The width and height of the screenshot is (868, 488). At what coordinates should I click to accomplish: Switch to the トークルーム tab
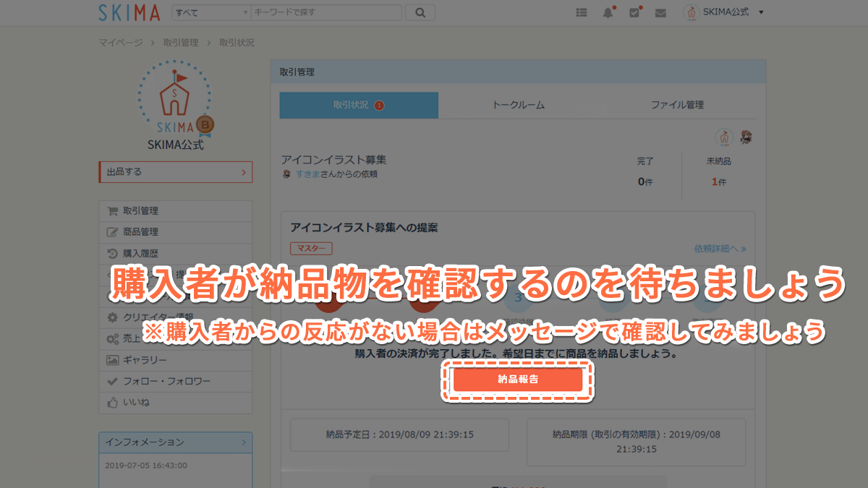(x=518, y=105)
